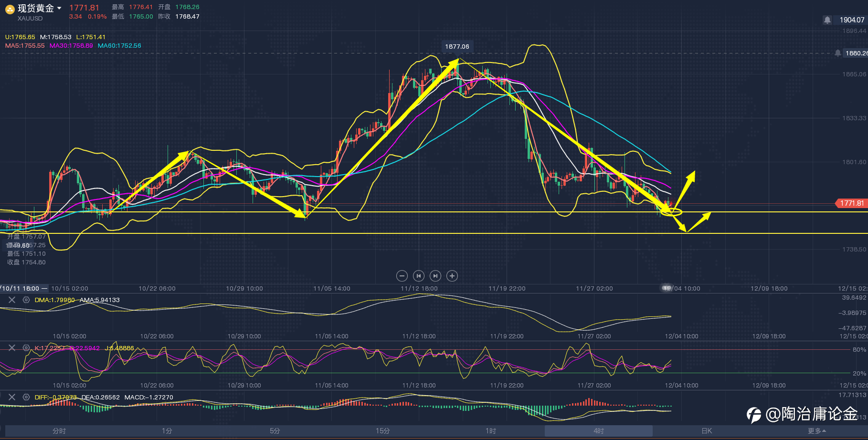Screen dimensions: 868x440
Task: Expand the 更多 timeframe menu
Action: (816, 431)
